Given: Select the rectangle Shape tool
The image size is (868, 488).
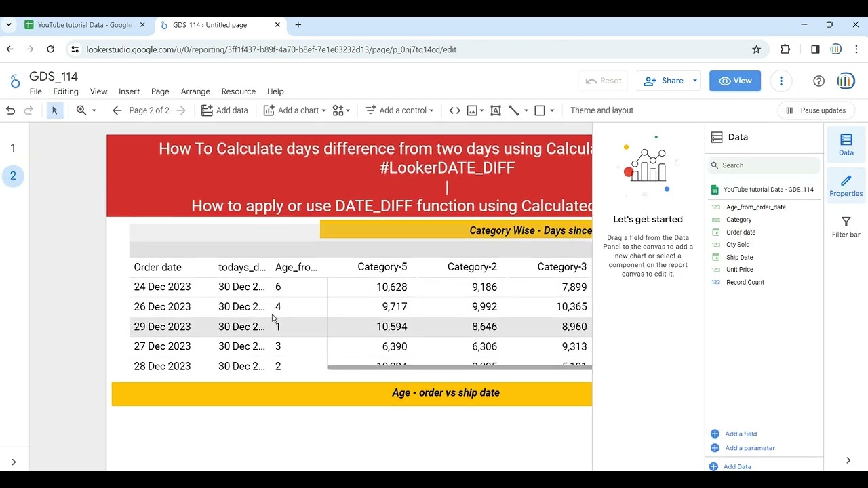Looking at the screenshot, I should point(540,110).
